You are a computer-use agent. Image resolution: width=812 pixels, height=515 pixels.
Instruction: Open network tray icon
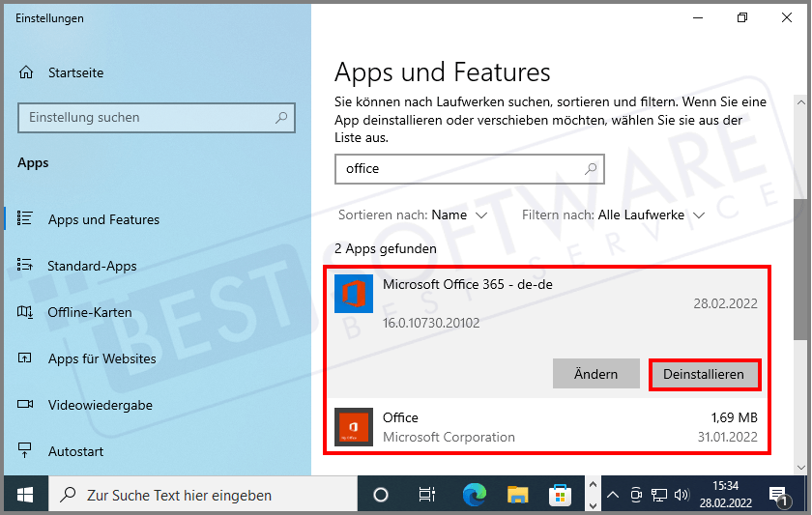click(x=659, y=496)
